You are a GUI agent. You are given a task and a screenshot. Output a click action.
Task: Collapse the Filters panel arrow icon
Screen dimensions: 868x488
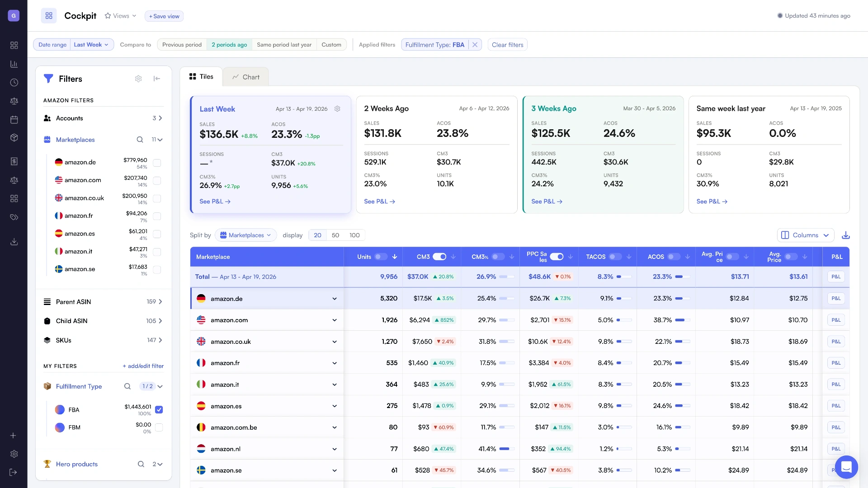157,79
